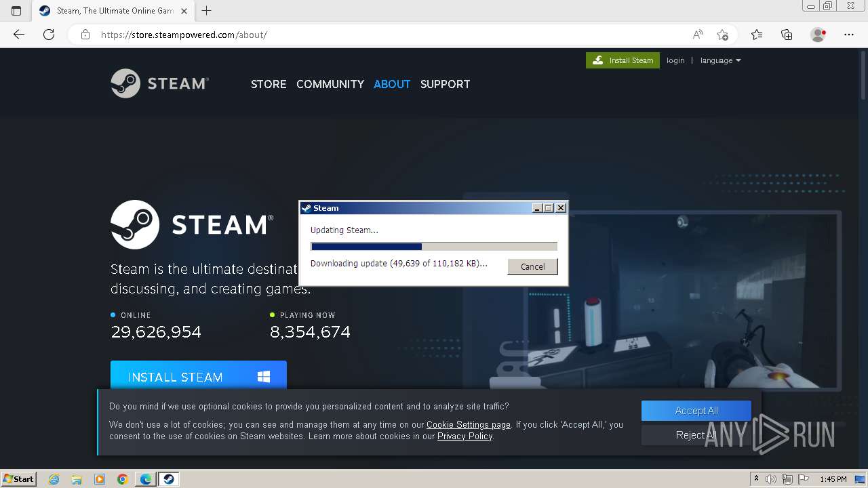
Task: Open the STORE menu
Action: tap(269, 84)
